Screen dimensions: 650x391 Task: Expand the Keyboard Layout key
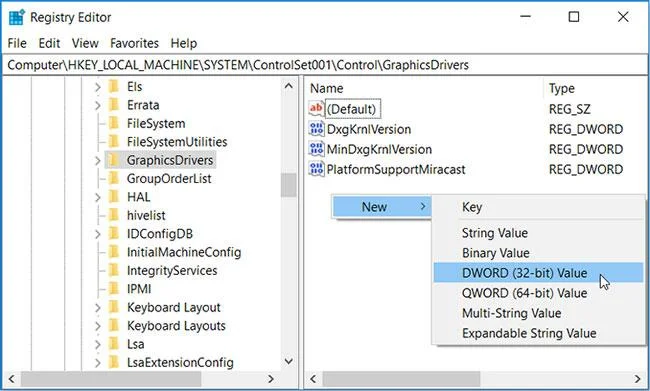pos(97,308)
